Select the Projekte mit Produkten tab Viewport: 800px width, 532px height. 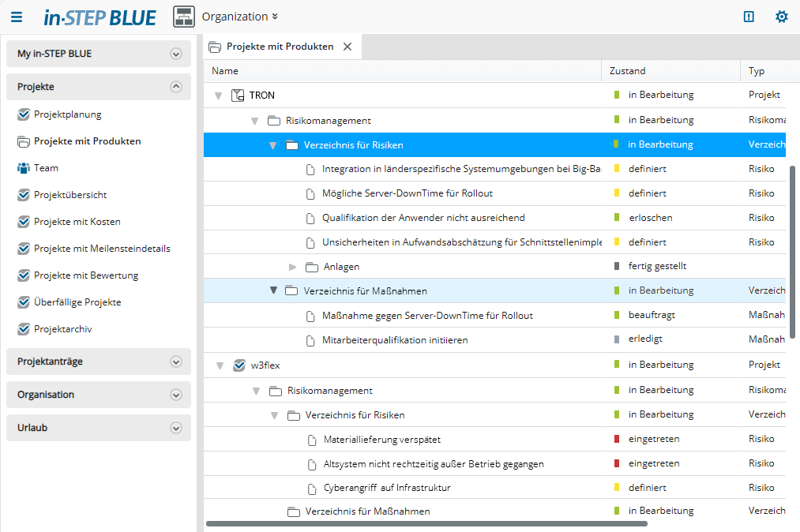click(x=280, y=47)
